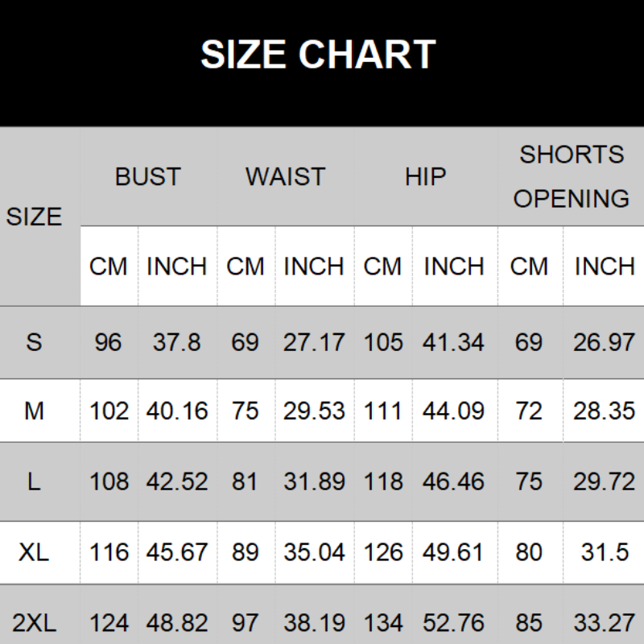The image size is (644, 644).
Task: Select the M size row label
Action: pos(34,411)
